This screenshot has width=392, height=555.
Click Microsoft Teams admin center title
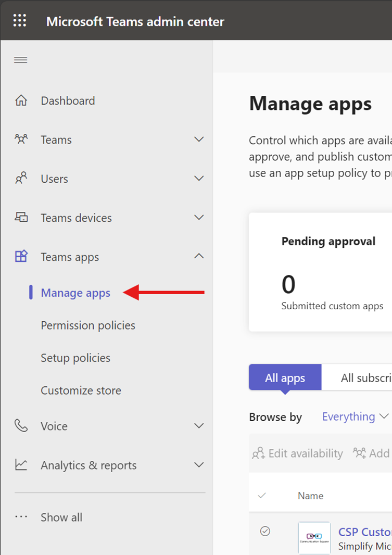pos(135,21)
